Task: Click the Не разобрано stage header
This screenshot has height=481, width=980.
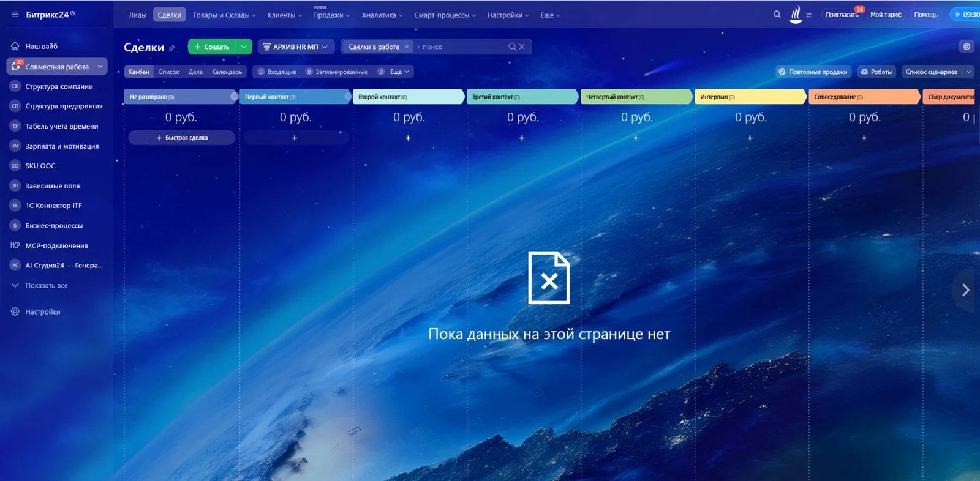Action: [180, 97]
